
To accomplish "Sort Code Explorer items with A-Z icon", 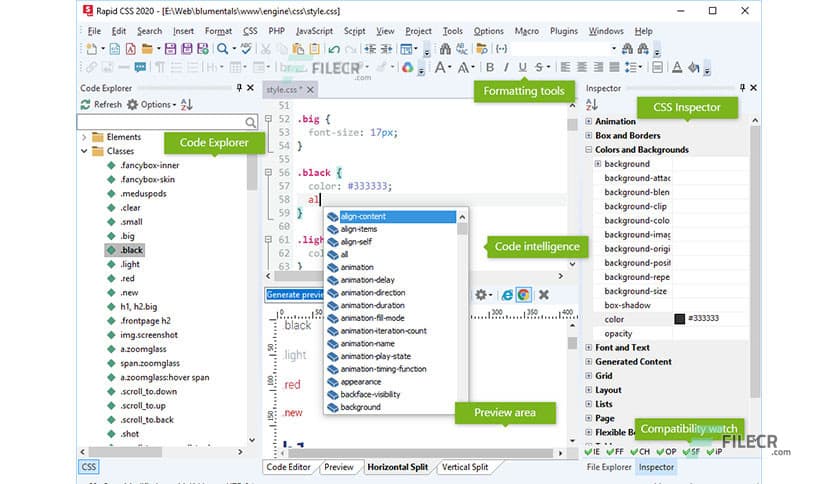I will 186,104.
